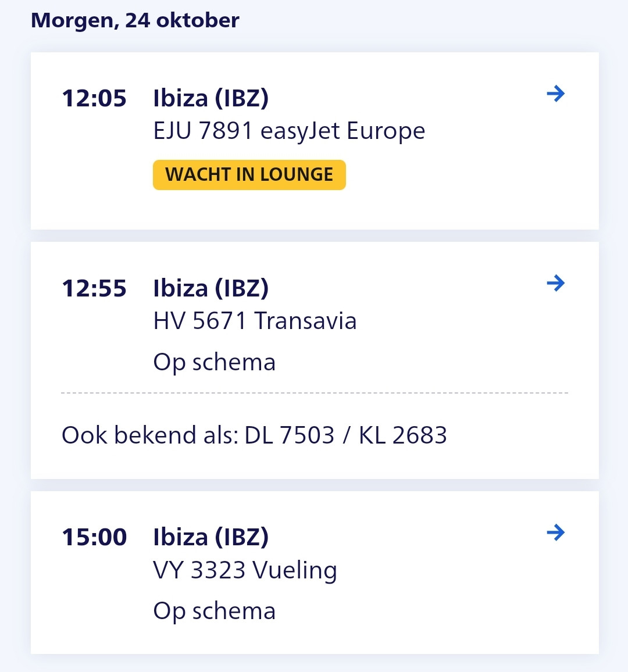
Task: Click the arrow icon on easyJet 12:05 flight
Action: click(x=556, y=94)
